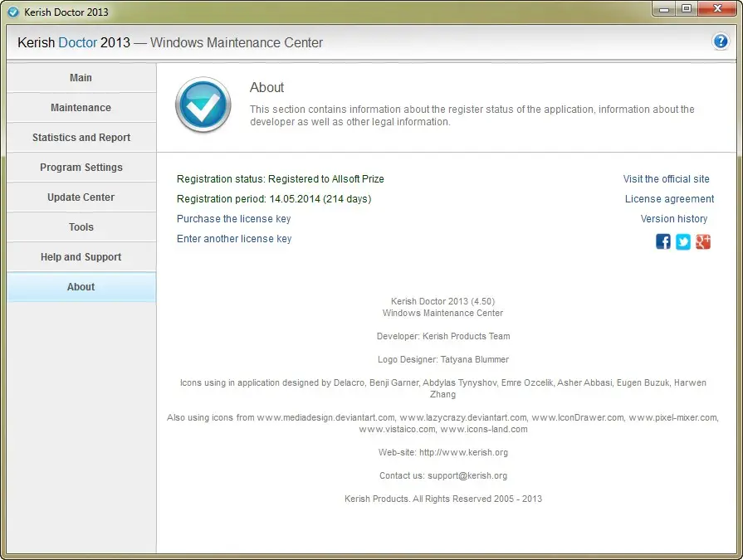Select the About sidebar item
This screenshot has width=743, height=560.
coord(81,287)
